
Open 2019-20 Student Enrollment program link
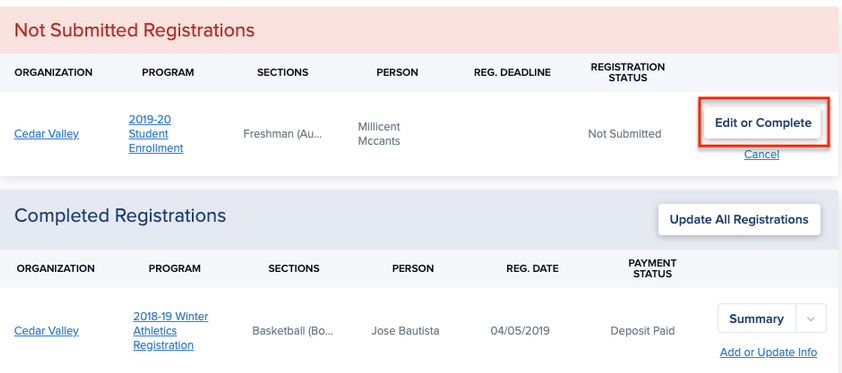[156, 134]
